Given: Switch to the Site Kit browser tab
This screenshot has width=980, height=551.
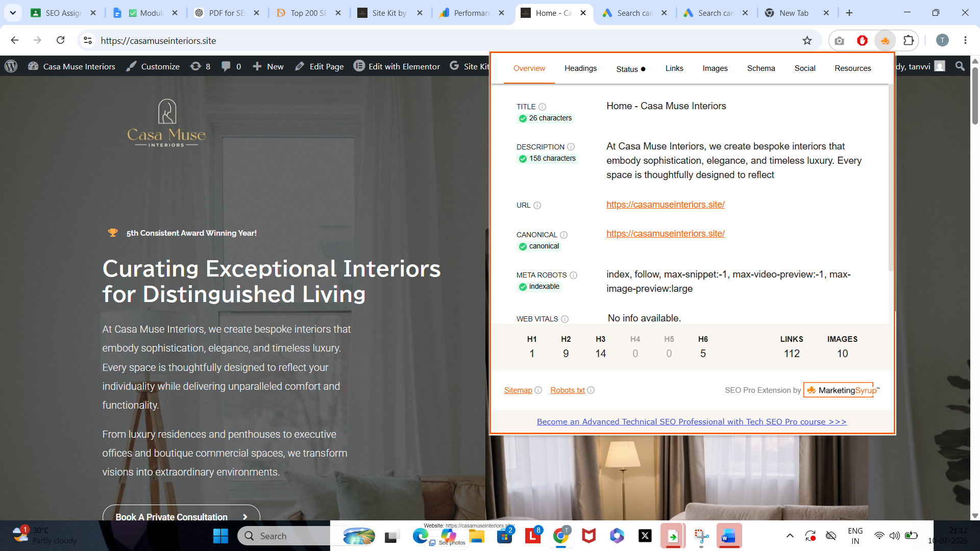Looking at the screenshot, I should (x=390, y=13).
